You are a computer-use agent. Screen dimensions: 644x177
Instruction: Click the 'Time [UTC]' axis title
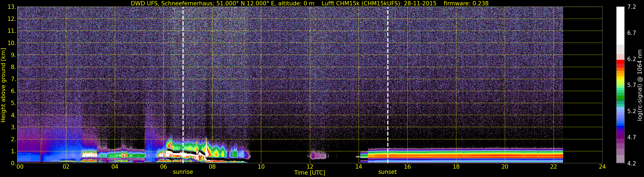pos(310,173)
